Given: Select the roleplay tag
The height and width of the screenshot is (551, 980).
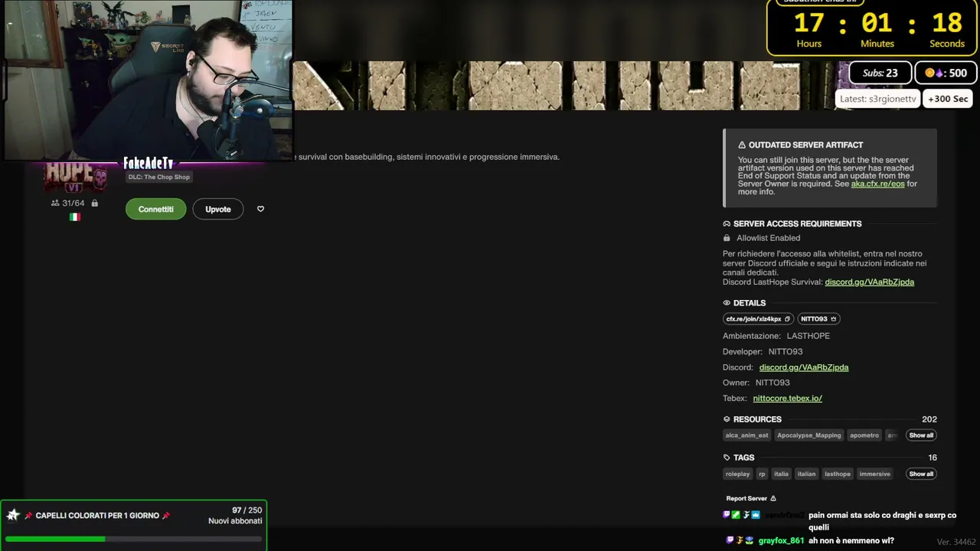Looking at the screenshot, I should pyautogui.click(x=738, y=474).
